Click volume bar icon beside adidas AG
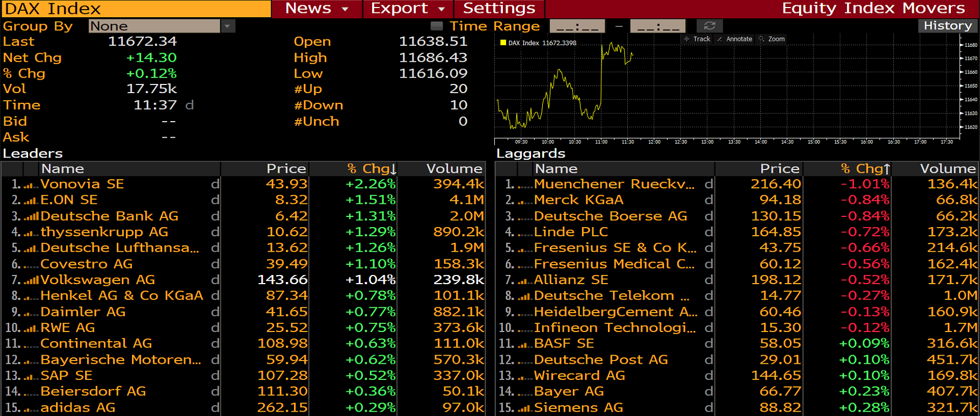The width and height of the screenshot is (980, 416). tap(31, 408)
